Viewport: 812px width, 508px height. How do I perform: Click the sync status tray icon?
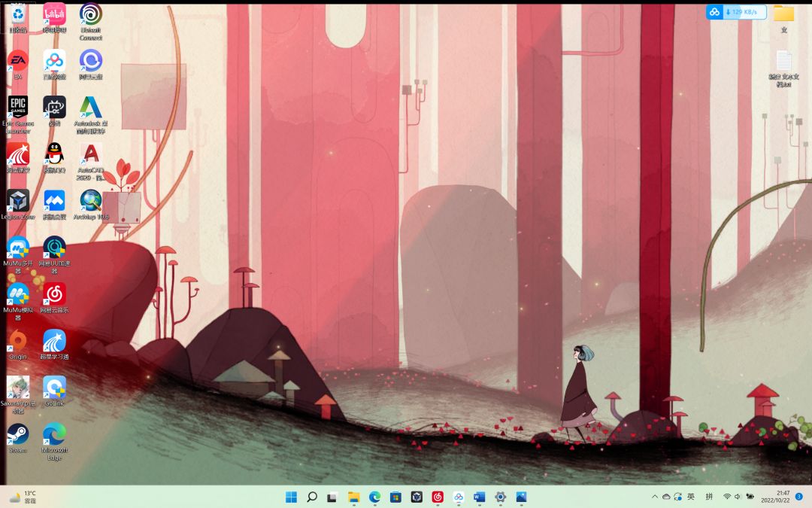click(678, 497)
